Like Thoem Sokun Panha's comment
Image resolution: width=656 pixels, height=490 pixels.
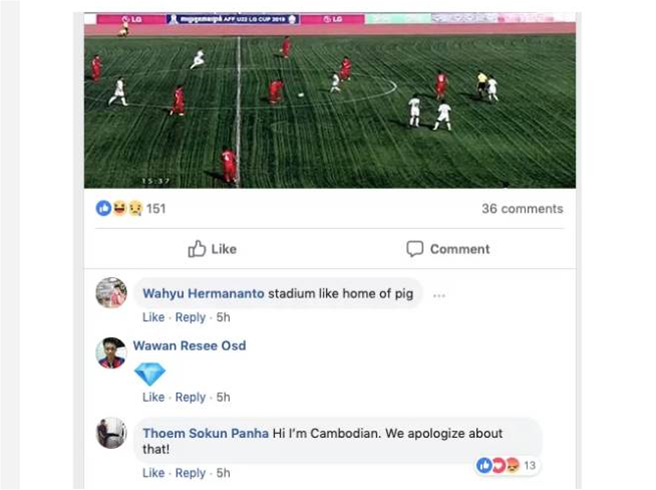(153, 473)
